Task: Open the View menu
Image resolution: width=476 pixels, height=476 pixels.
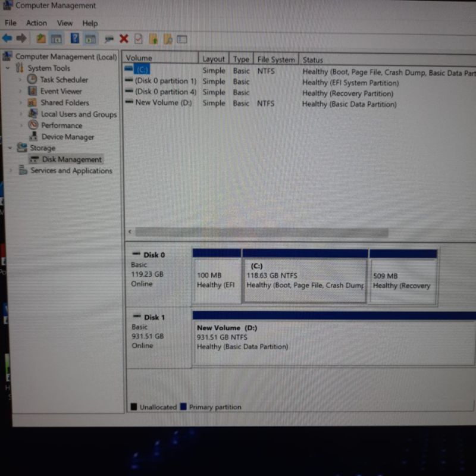Action: point(64,23)
